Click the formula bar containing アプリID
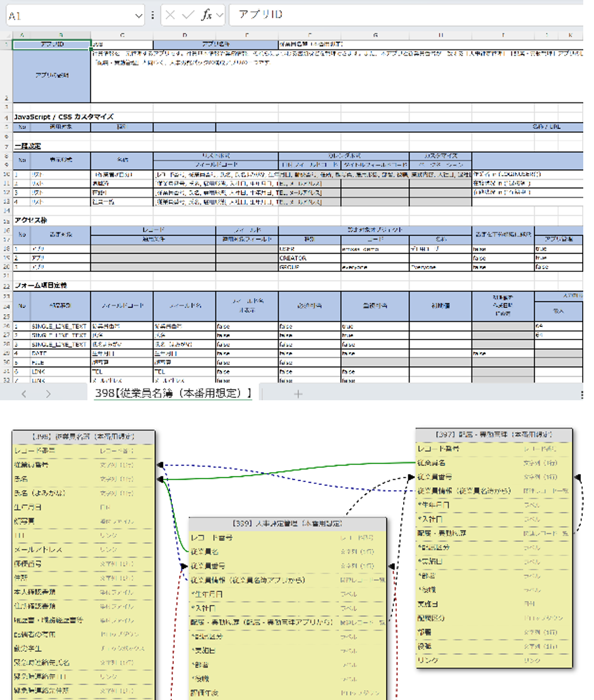The width and height of the screenshot is (594, 700). tap(404, 16)
